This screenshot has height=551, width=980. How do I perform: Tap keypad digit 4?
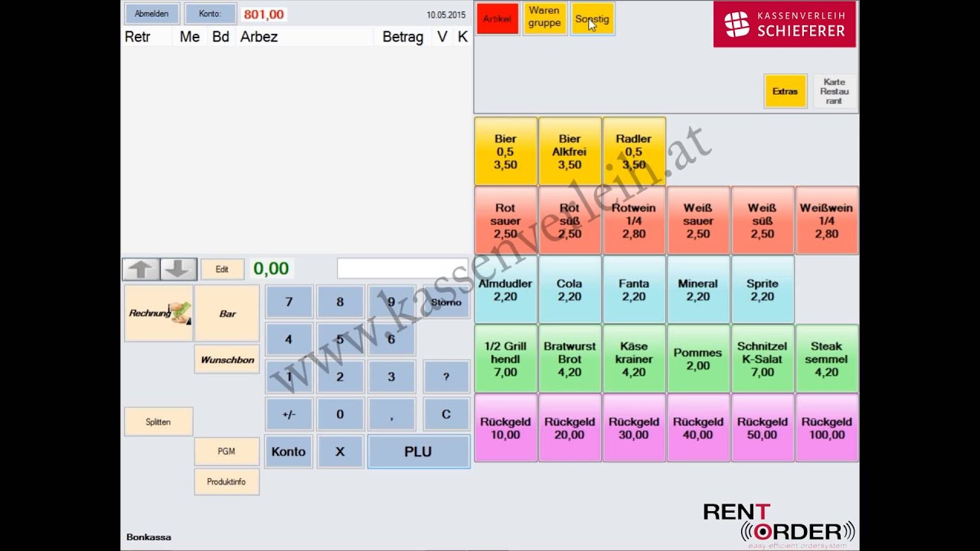[289, 339]
